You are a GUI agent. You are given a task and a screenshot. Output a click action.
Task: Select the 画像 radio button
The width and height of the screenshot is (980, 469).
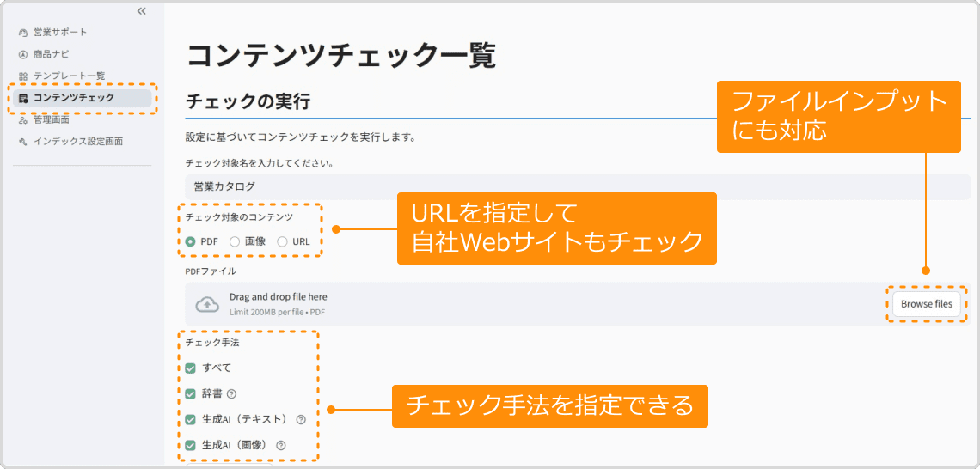tap(235, 242)
